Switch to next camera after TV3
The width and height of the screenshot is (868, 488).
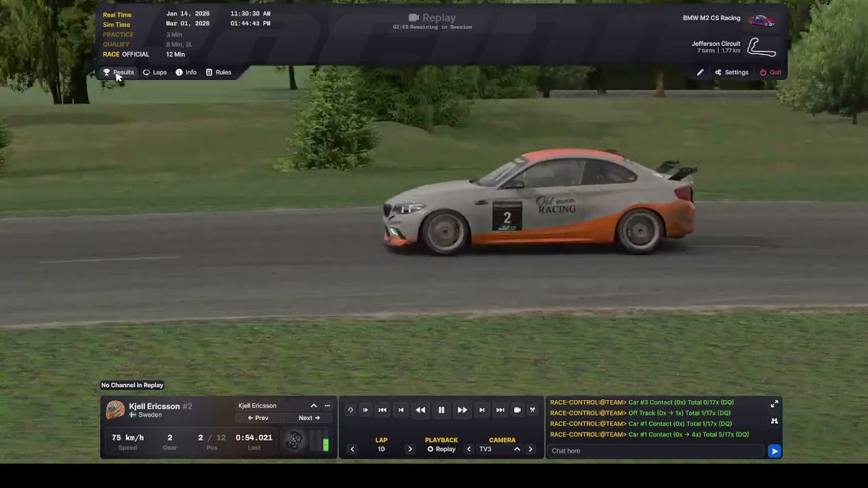point(530,449)
